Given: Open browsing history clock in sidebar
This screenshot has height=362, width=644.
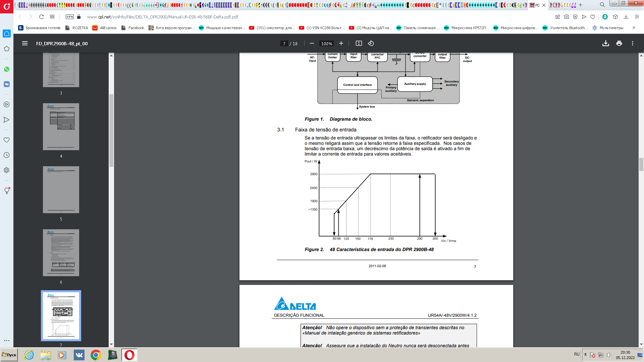Looking at the screenshot, I should coord(7,155).
